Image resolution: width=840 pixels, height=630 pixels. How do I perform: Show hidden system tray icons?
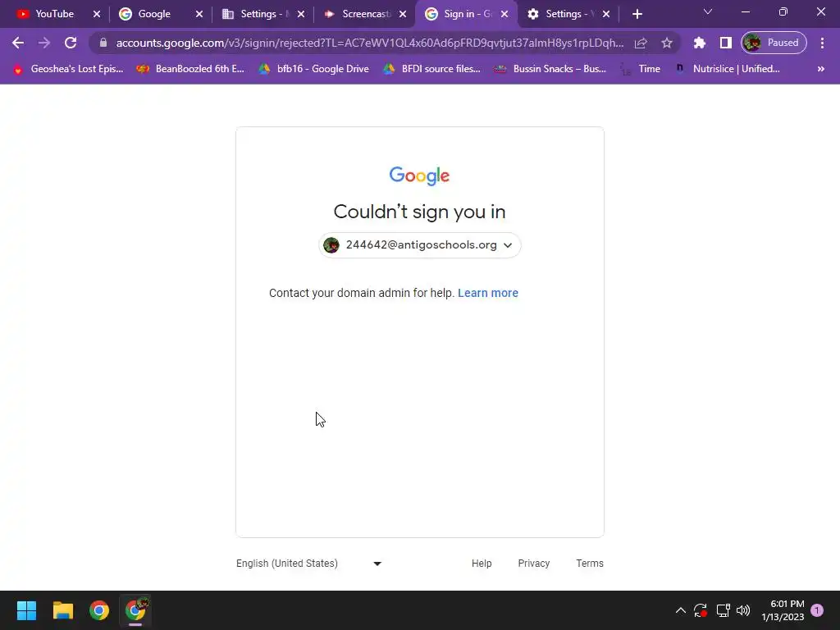coord(680,610)
